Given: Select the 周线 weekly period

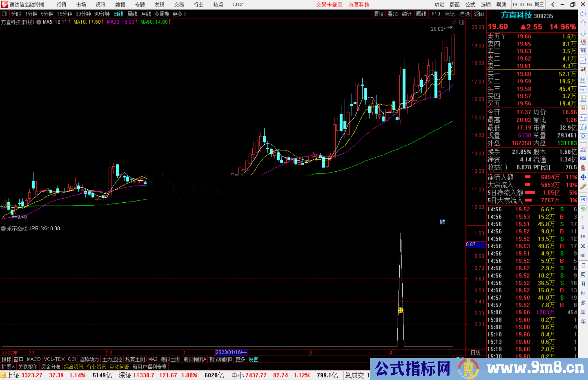Looking at the screenshot, I should [132, 14].
